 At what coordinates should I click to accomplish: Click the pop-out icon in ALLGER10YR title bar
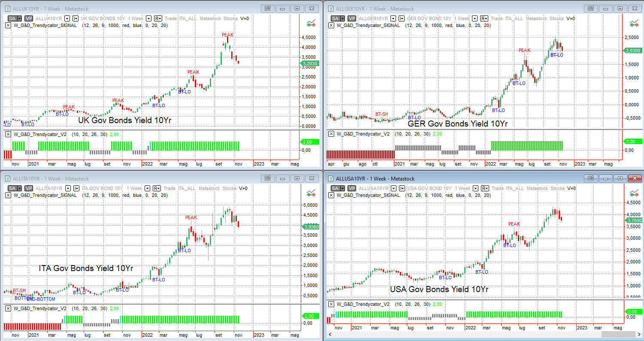pos(590,9)
